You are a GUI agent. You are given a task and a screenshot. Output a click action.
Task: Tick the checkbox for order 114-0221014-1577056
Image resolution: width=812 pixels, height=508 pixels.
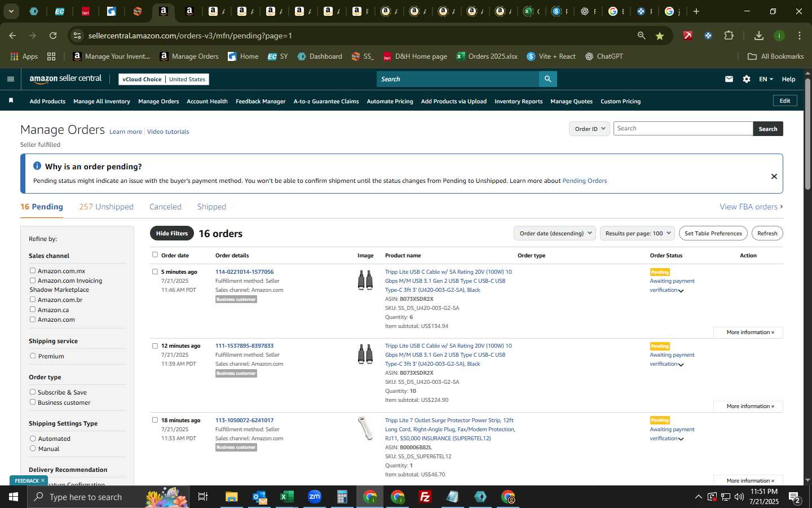pos(155,271)
